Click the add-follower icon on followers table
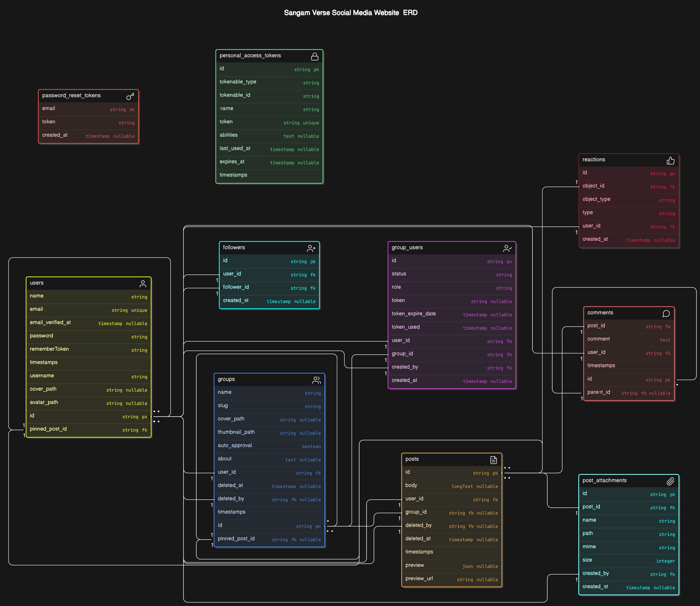Screen dimensions: 700x606 (311, 248)
